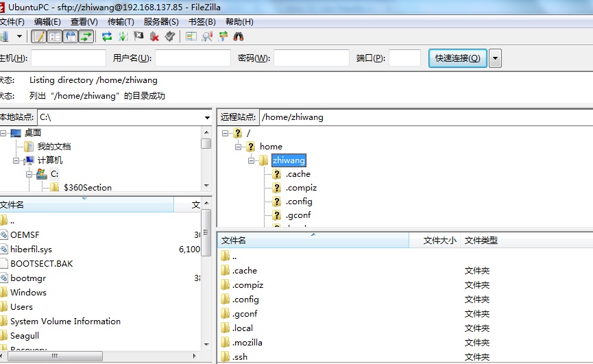
Task: Toggle the transfer queue display icon
Action: point(86,36)
